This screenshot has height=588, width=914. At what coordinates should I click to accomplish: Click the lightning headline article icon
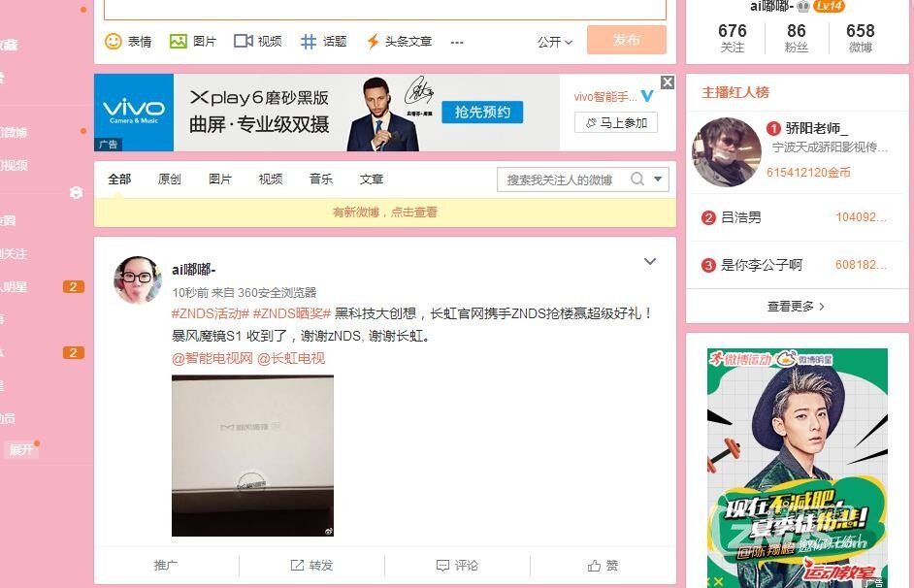click(373, 42)
